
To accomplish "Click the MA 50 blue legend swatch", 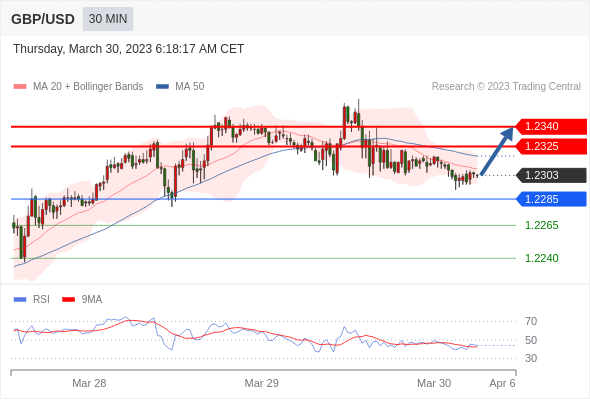I will click(x=162, y=87).
